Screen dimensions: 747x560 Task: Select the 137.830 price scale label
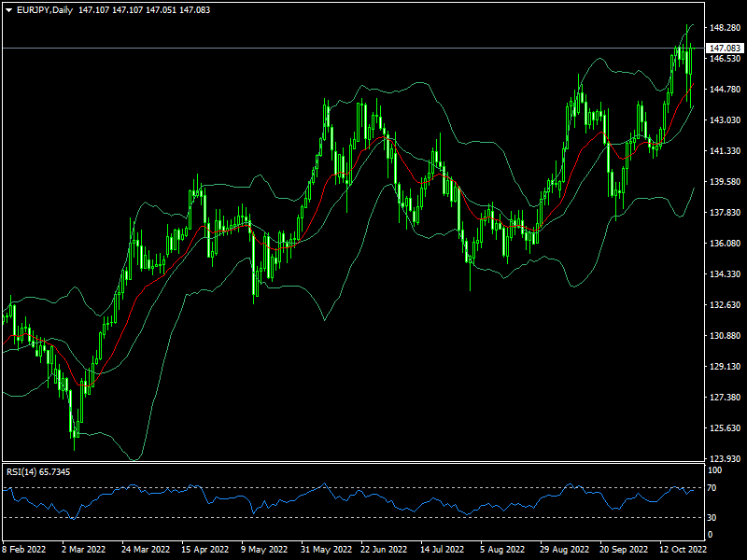click(x=726, y=213)
